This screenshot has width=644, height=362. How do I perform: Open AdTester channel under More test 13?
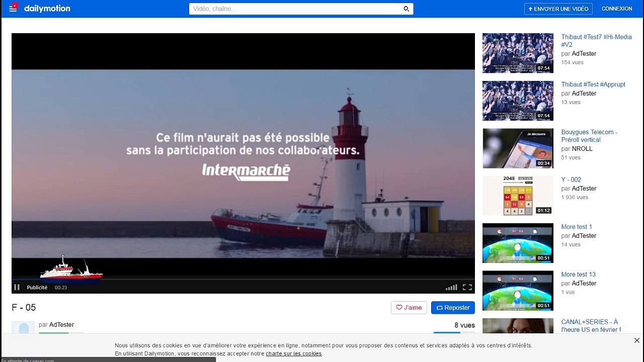[x=584, y=284]
